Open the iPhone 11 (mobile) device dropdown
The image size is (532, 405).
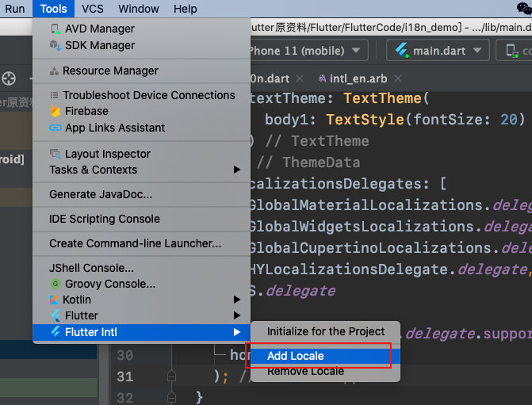[308, 51]
